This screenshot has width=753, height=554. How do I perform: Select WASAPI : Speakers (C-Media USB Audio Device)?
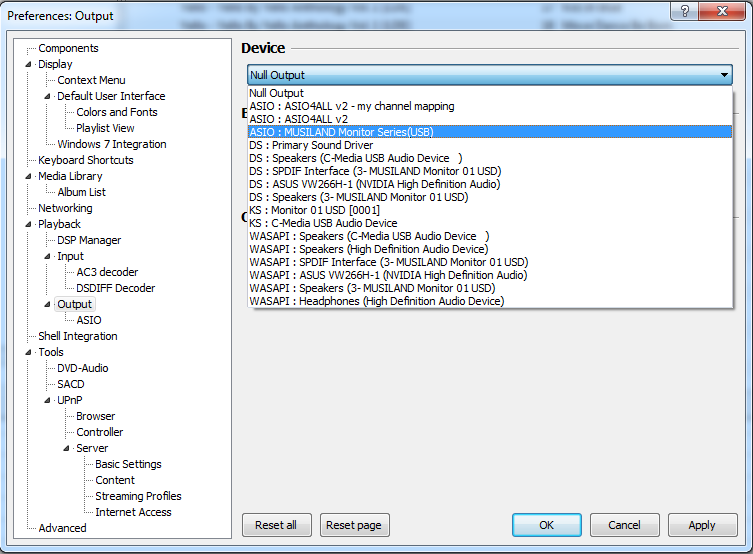[490, 236]
